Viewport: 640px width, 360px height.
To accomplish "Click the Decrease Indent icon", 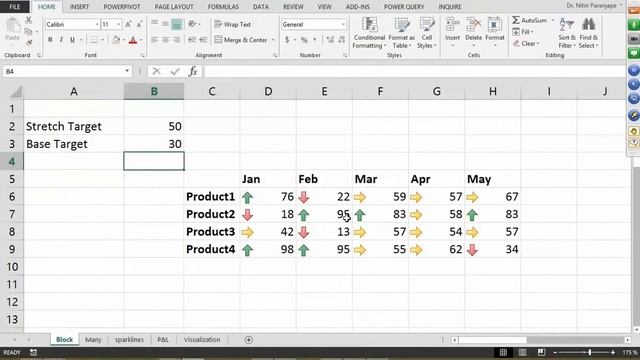I will 192,40.
